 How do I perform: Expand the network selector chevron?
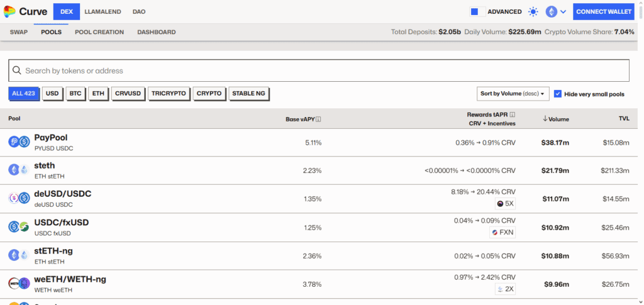[563, 12]
